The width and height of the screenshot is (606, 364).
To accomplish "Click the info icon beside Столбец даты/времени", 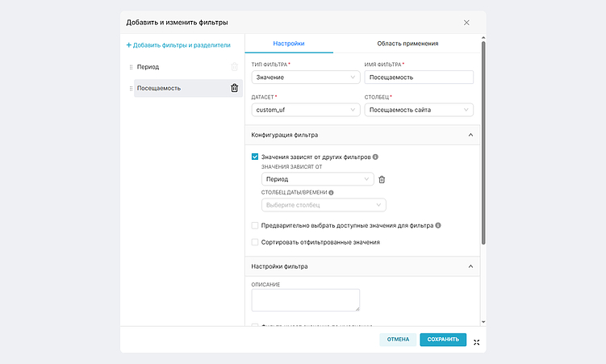I will point(331,193).
